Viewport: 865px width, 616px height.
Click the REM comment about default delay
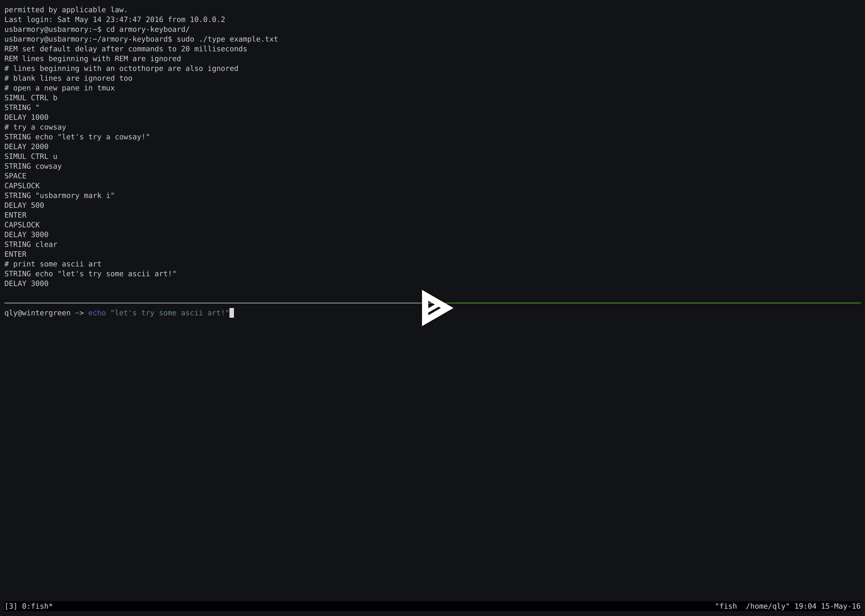coord(125,48)
